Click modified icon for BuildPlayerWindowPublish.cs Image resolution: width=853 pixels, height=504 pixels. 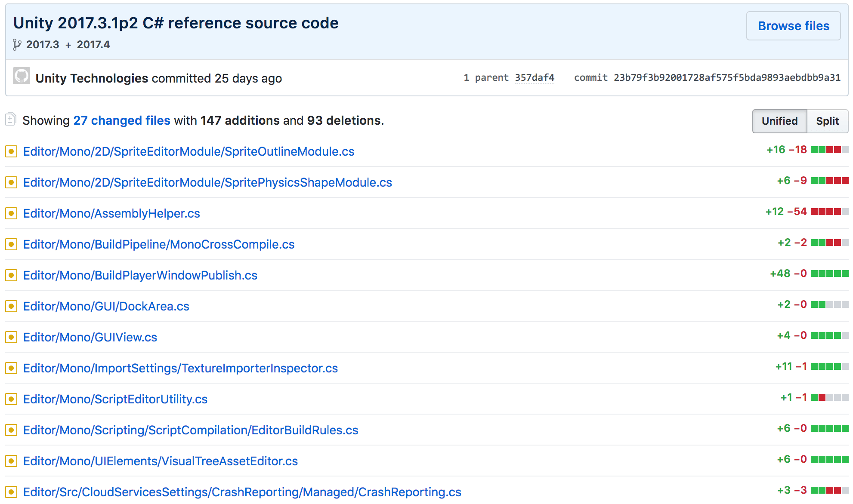(x=11, y=275)
